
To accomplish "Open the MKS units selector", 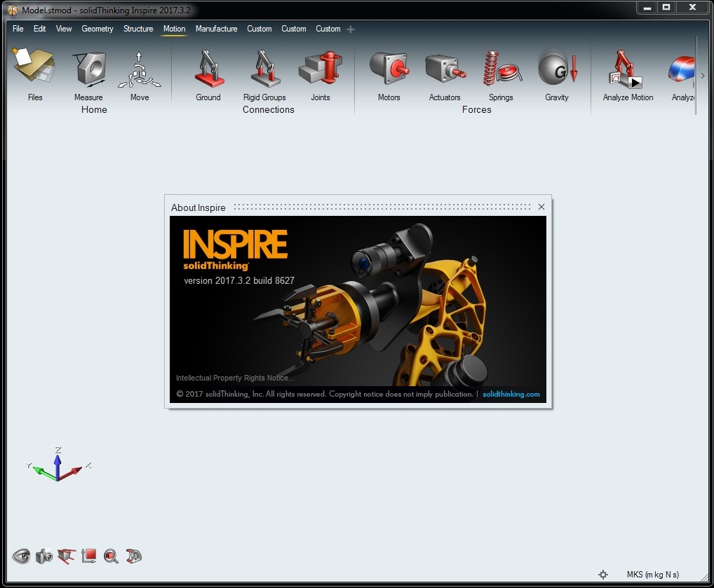I will click(653, 575).
